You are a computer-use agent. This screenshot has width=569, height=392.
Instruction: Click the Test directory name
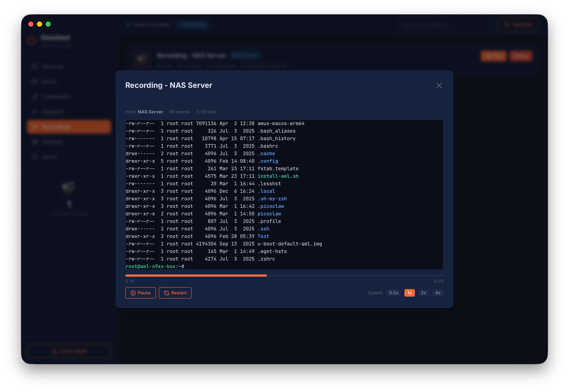click(263, 236)
